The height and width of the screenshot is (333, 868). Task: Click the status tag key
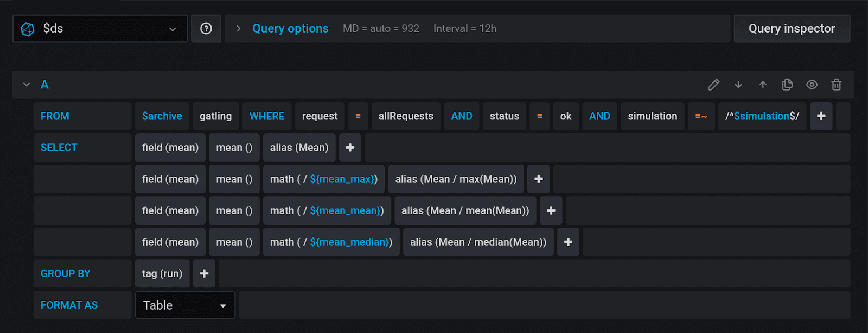[505, 116]
